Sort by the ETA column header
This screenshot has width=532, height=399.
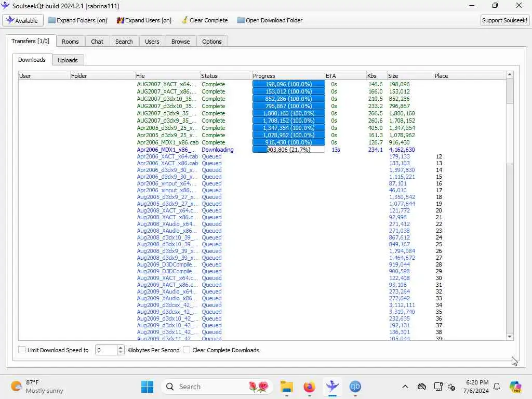point(345,76)
